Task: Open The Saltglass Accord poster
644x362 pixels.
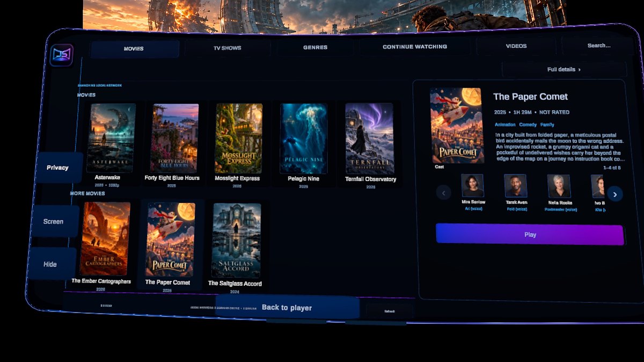Action: (x=237, y=240)
